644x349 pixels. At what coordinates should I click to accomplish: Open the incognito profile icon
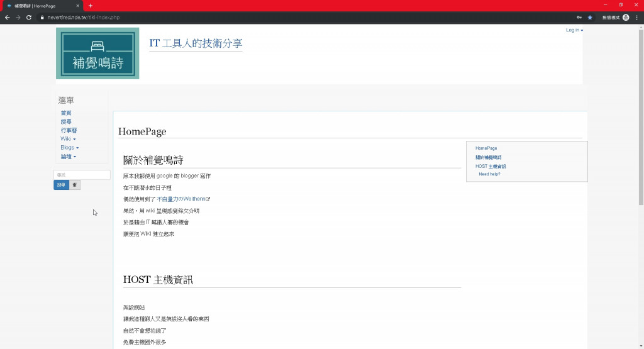(626, 17)
